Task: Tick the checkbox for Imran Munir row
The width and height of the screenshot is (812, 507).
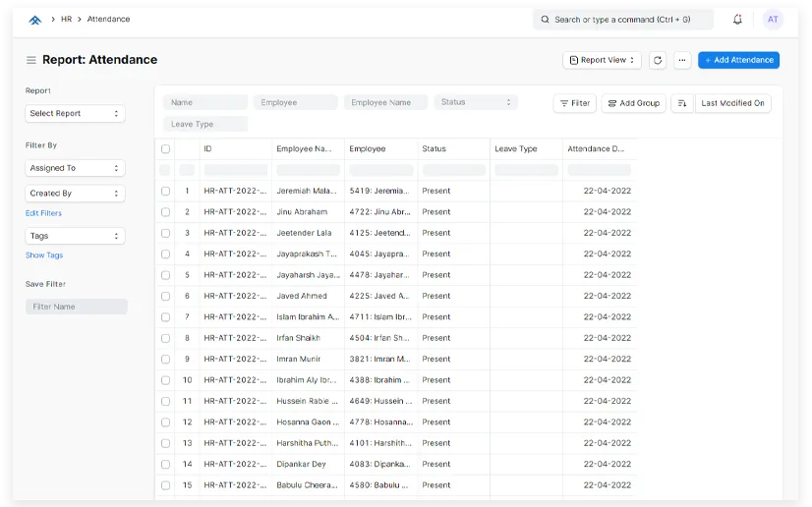Action: 165,360
